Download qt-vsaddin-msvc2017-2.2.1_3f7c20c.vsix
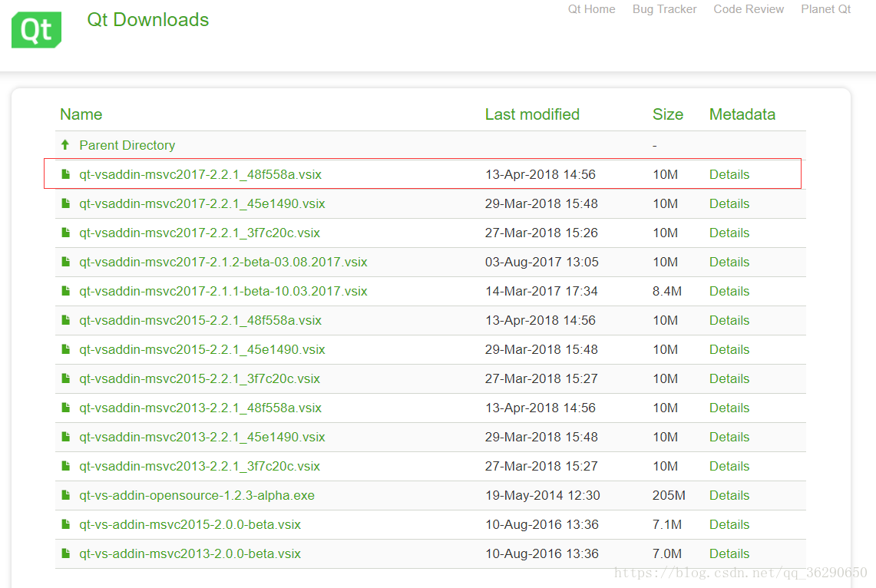Image resolution: width=876 pixels, height=588 pixels. click(x=200, y=233)
